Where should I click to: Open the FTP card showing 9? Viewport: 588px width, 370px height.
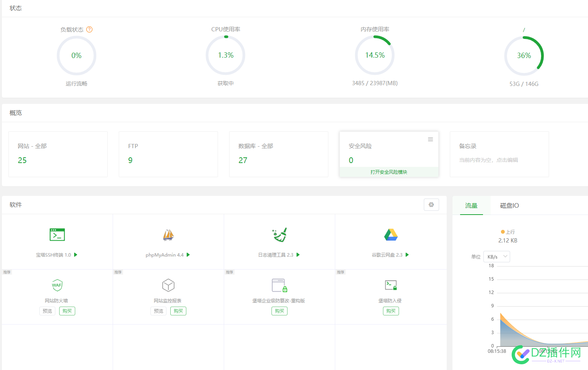point(168,154)
